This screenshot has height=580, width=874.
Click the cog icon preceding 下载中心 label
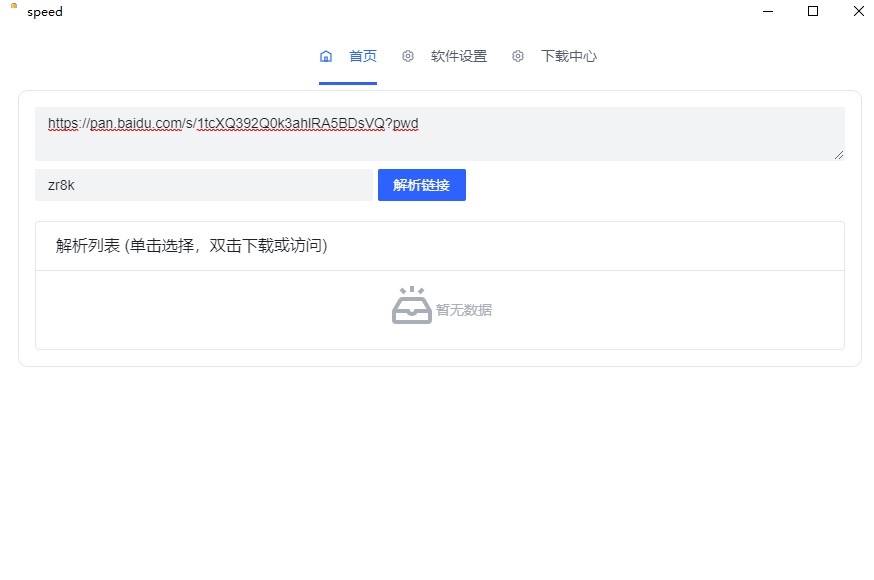pos(517,56)
